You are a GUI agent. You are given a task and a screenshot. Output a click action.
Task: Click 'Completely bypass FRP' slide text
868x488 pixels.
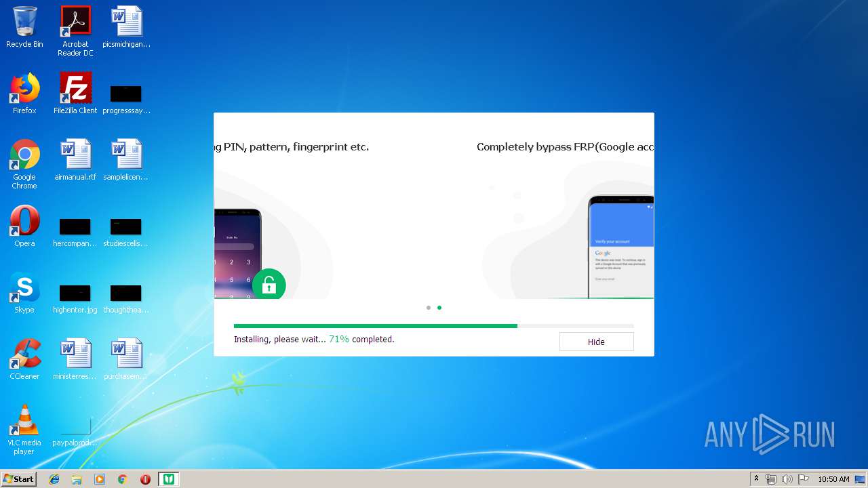coord(565,147)
